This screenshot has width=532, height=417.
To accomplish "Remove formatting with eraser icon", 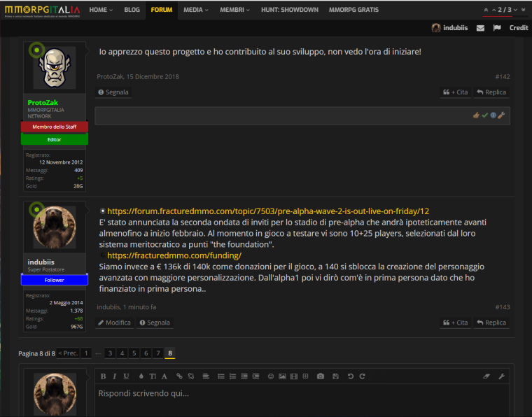I will click(x=486, y=376).
